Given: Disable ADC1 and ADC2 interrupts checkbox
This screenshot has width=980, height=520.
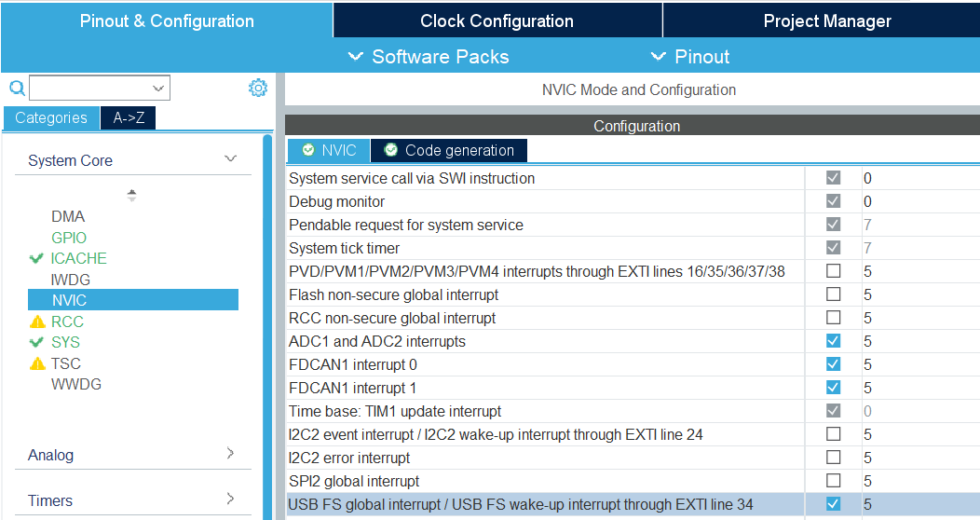Looking at the screenshot, I should click(833, 341).
